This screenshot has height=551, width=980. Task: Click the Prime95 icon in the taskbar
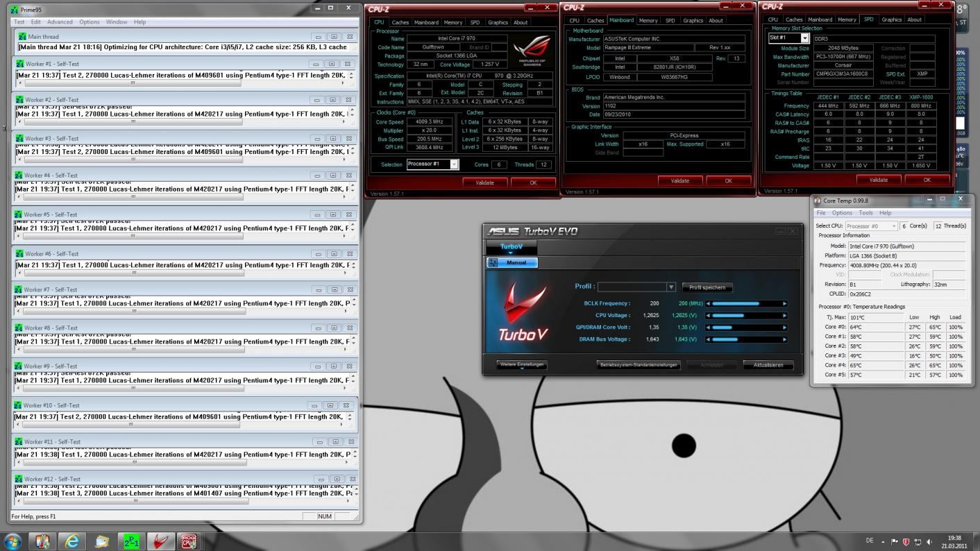point(131,541)
